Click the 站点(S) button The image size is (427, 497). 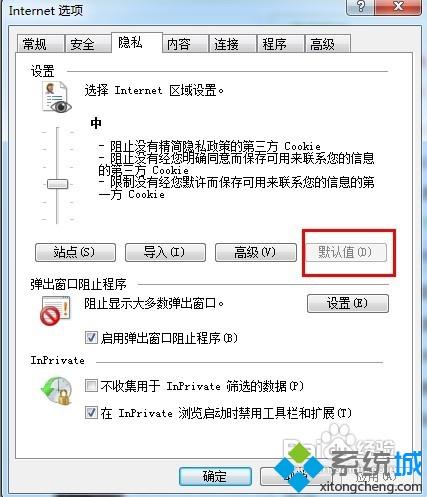(x=75, y=252)
